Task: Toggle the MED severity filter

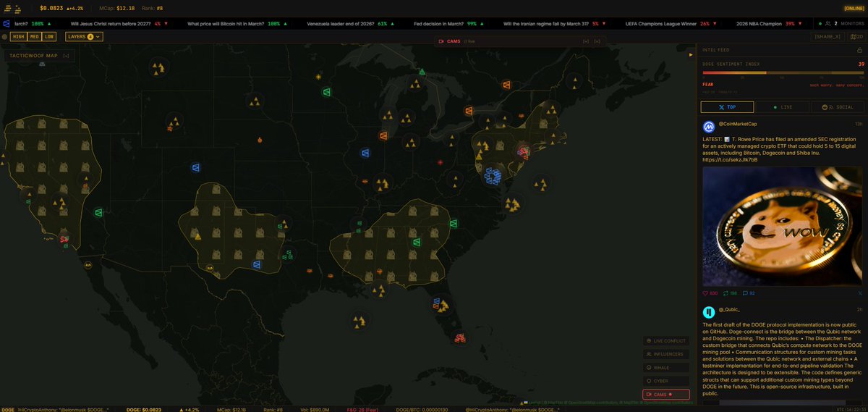Action: (34, 36)
